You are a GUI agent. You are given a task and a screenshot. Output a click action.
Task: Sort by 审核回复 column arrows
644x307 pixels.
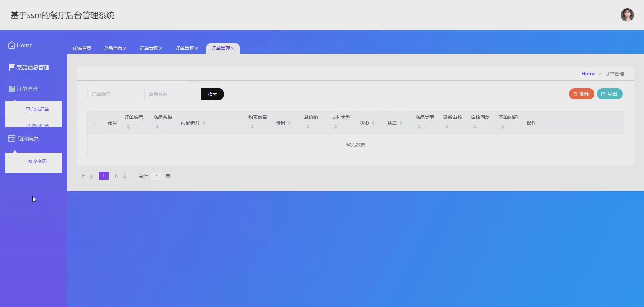point(475,127)
